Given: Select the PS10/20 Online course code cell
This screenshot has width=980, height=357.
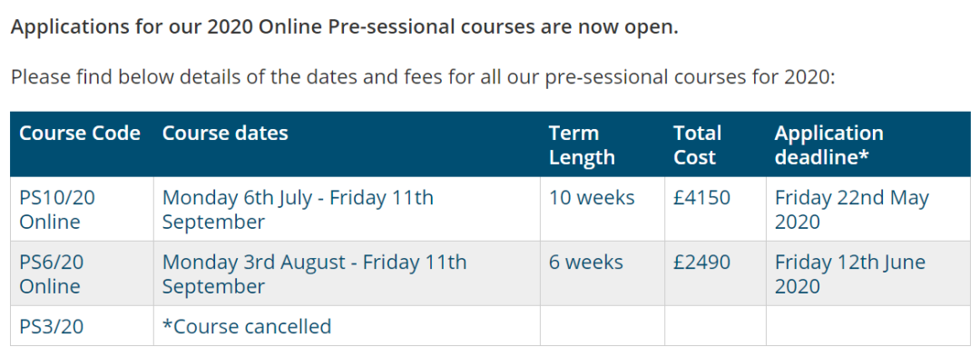Looking at the screenshot, I should click(82, 210).
